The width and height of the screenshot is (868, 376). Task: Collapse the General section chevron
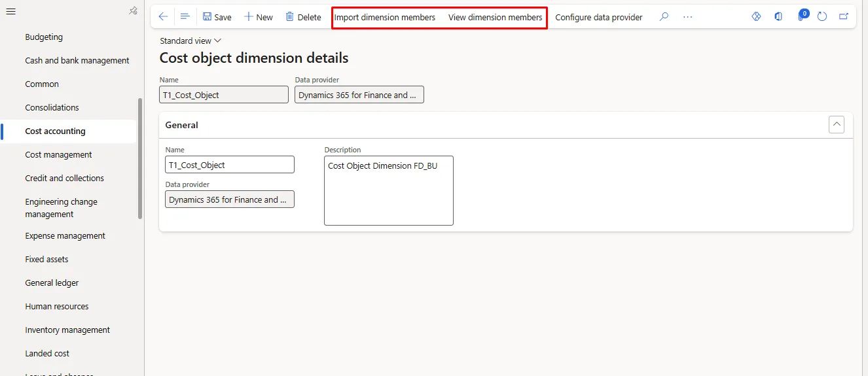click(x=836, y=124)
